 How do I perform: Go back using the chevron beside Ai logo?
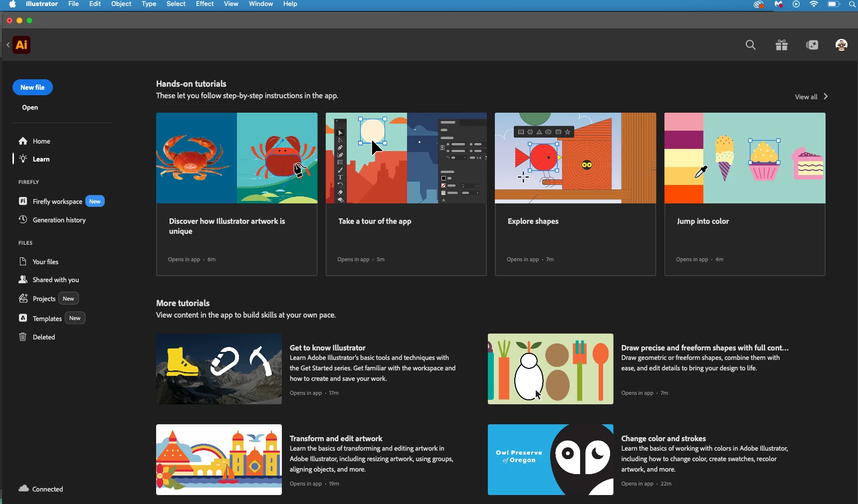pyautogui.click(x=8, y=45)
